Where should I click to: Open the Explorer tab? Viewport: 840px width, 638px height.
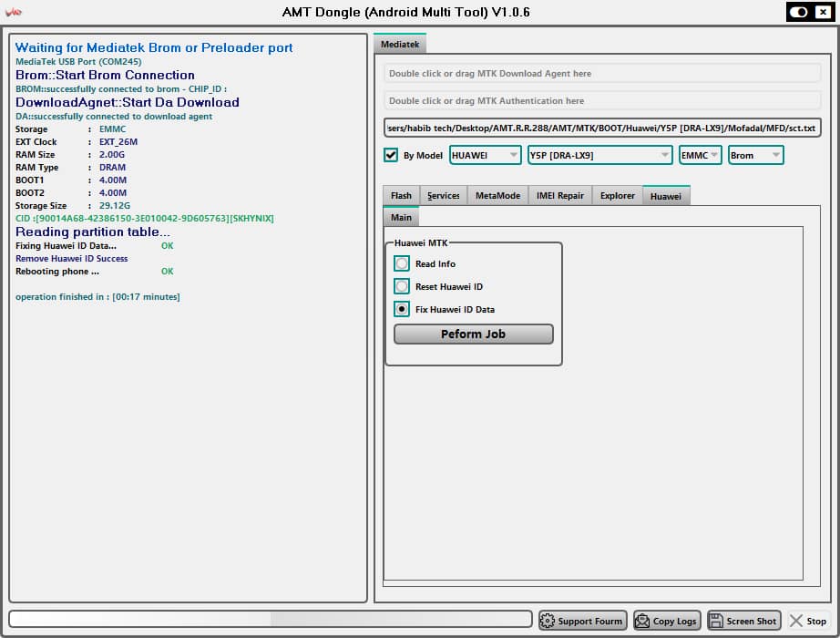tap(617, 196)
